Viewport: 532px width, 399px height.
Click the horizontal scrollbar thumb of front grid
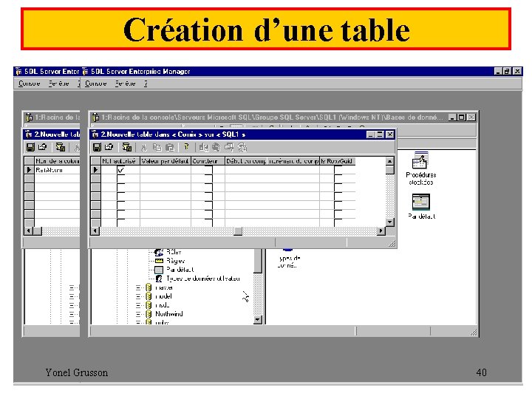(238, 231)
